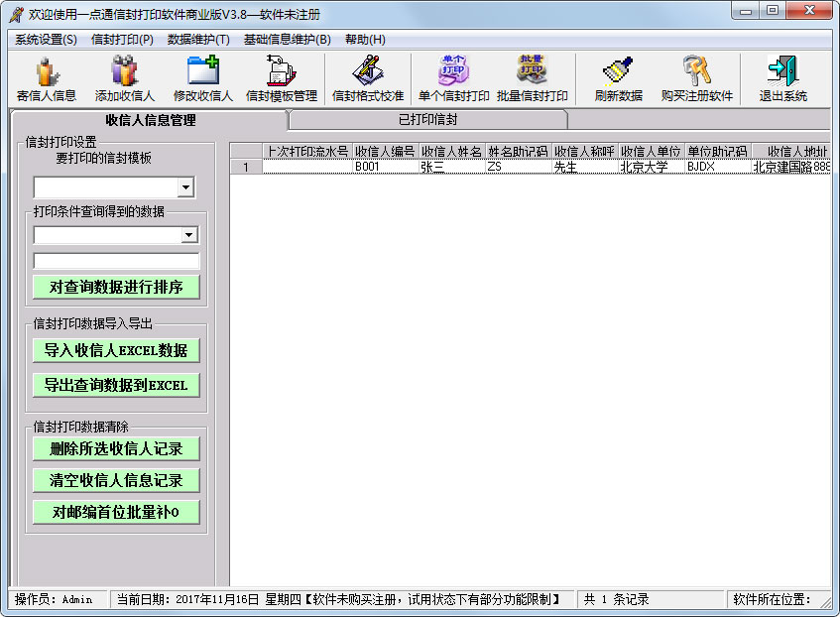Click 添加收信人 add recipient icon
This screenshot has height=617, width=840.
tap(125, 78)
